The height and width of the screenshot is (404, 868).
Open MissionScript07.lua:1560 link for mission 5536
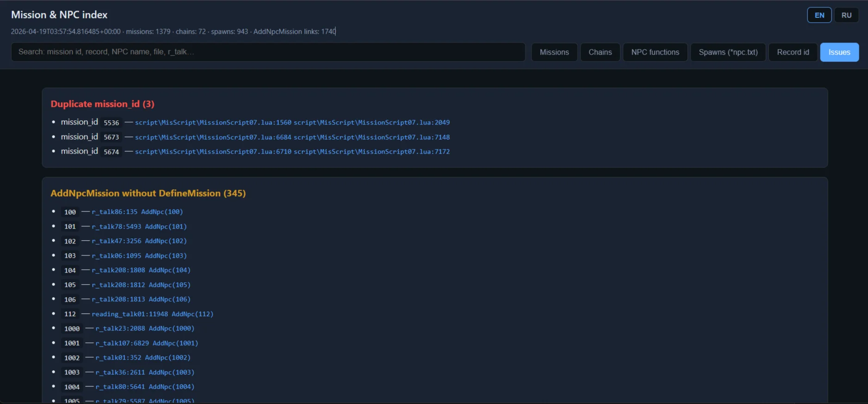pos(213,123)
